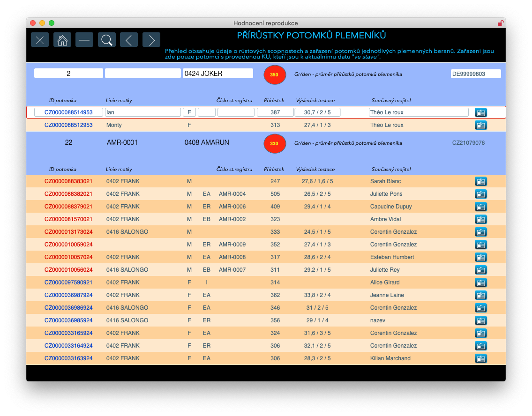This screenshot has height=416, width=532.
Task: Open detail card for Kilian Marchand row
Action: click(480, 358)
